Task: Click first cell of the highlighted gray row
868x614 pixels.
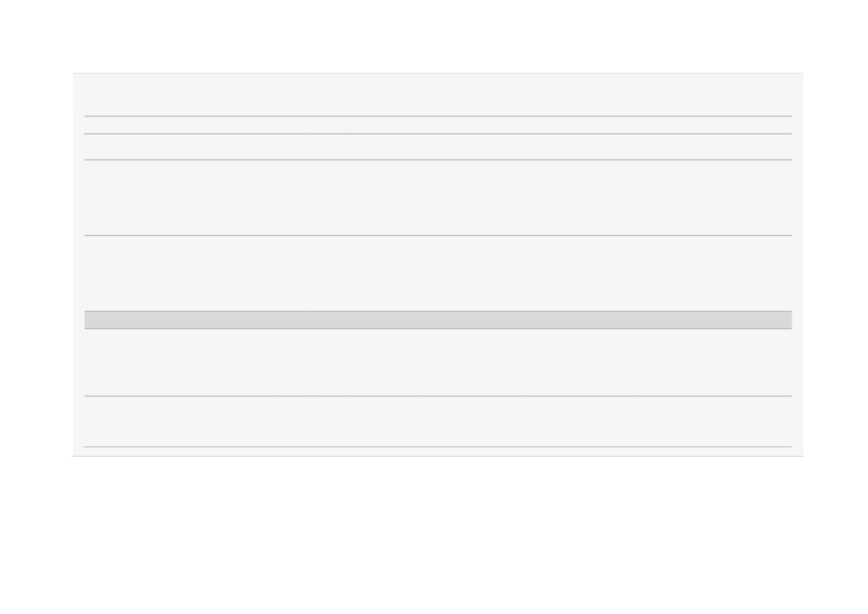Action: (180, 320)
